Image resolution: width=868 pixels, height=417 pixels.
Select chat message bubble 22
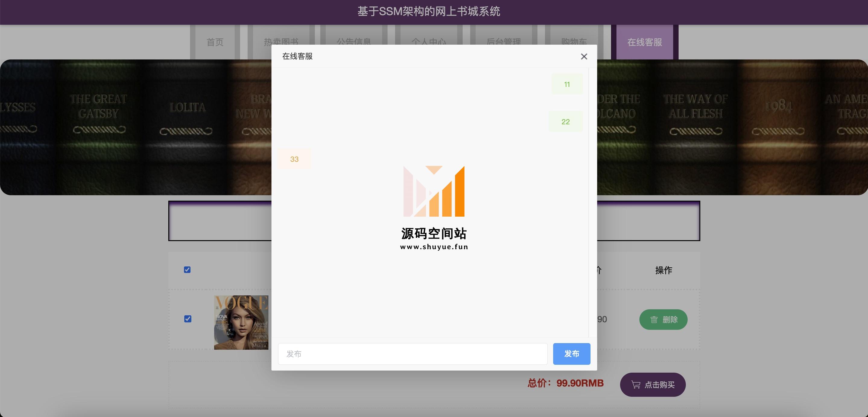tap(565, 122)
